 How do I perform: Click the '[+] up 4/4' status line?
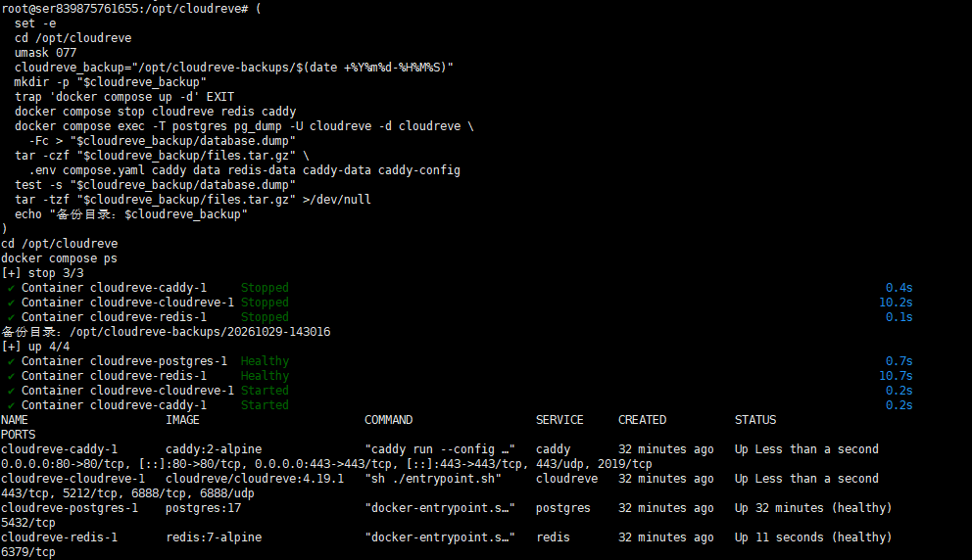coord(35,347)
